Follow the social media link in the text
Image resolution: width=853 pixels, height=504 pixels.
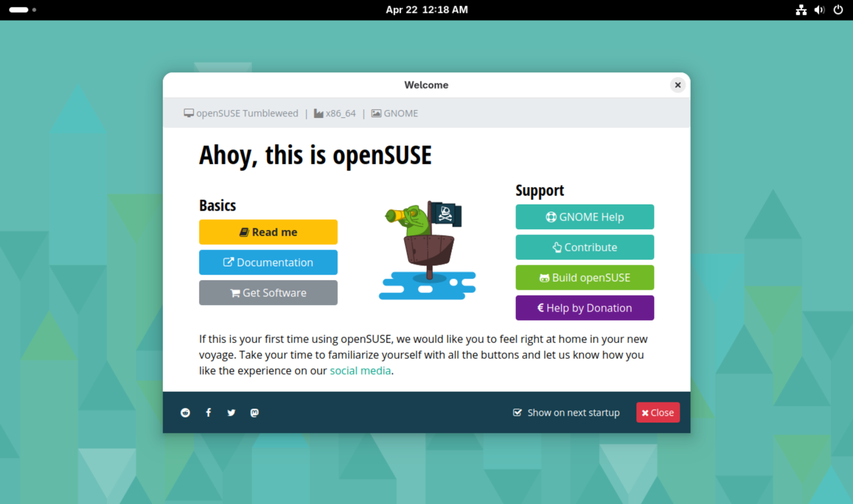[360, 370]
